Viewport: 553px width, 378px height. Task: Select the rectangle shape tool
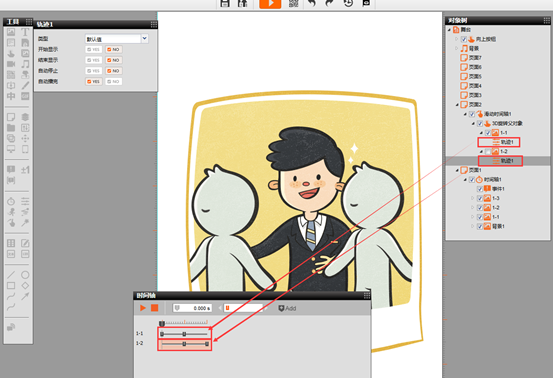[11, 285]
